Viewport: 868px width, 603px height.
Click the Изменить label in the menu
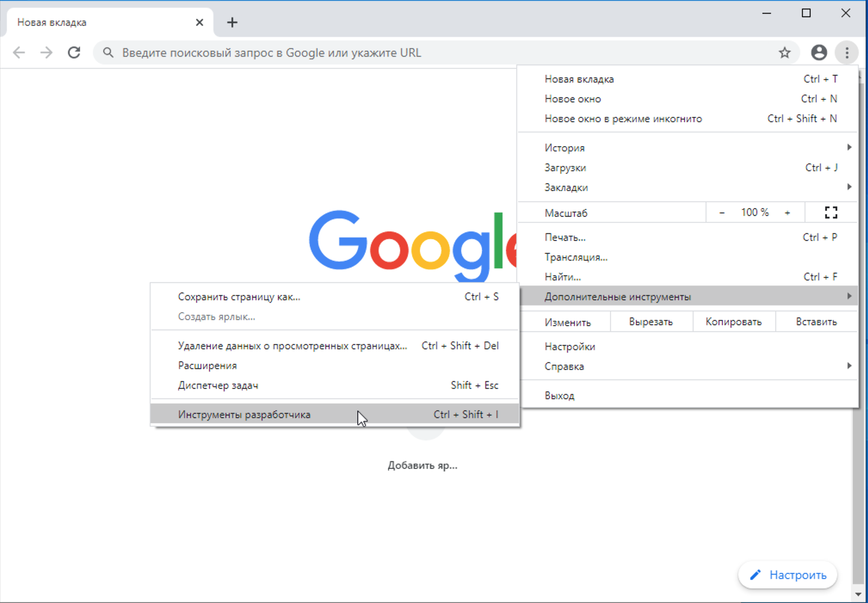(567, 323)
